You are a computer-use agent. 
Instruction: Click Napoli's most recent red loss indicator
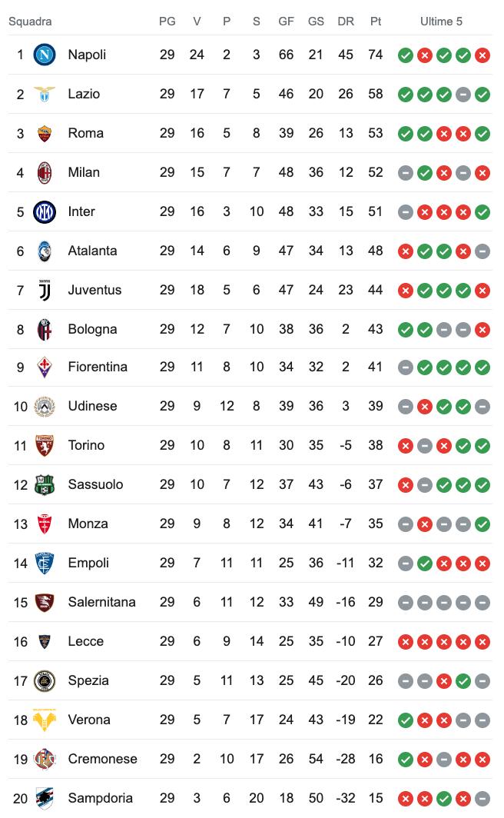tap(482, 55)
